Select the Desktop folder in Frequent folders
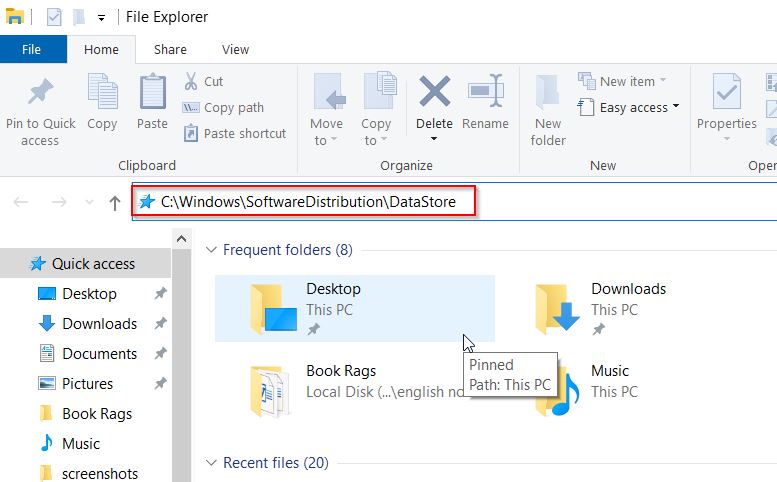 [355, 309]
